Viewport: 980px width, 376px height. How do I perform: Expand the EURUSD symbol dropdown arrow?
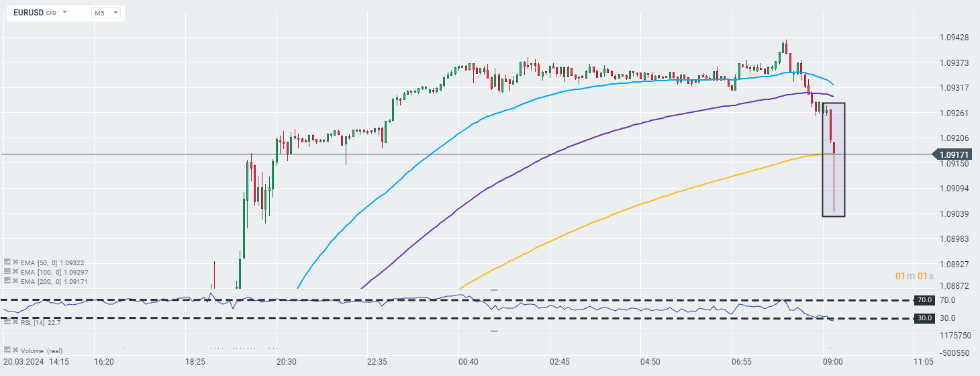point(65,12)
